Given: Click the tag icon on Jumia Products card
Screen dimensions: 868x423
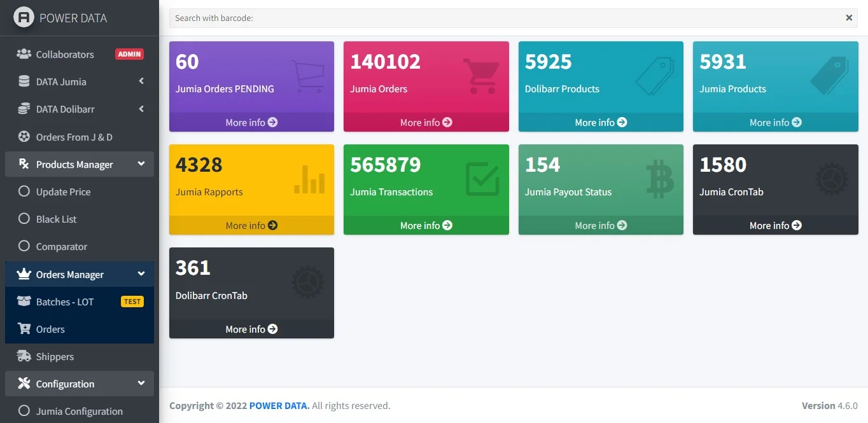Looking at the screenshot, I should pos(830,76).
